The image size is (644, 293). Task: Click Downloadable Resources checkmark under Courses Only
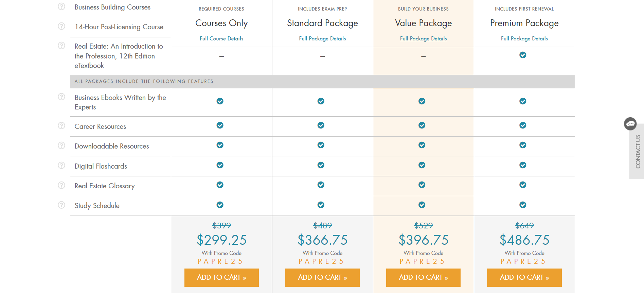[220, 145]
